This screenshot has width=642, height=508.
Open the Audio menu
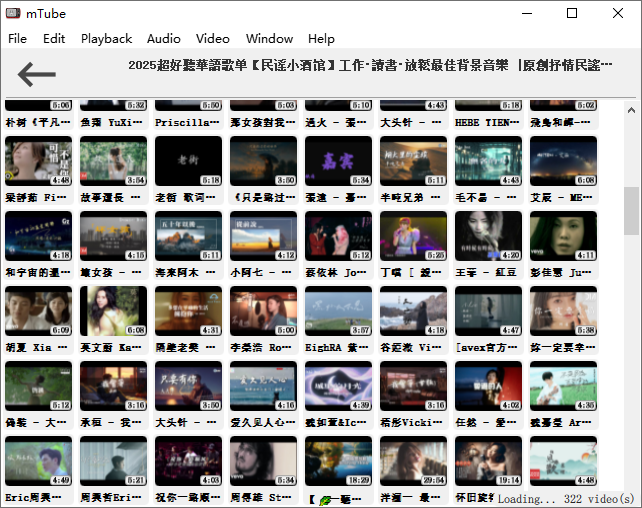(164, 39)
